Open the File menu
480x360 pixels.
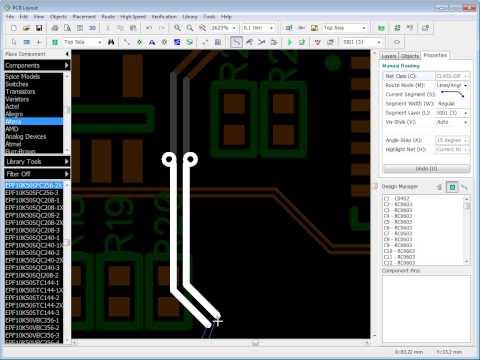pos(10,17)
